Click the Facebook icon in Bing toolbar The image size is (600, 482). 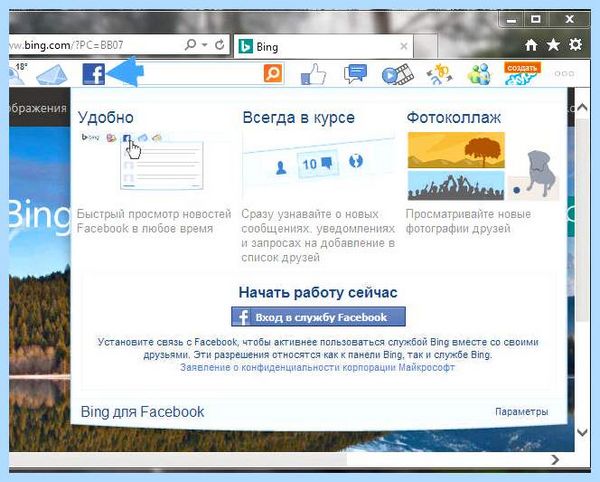pyautogui.click(x=94, y=74)
